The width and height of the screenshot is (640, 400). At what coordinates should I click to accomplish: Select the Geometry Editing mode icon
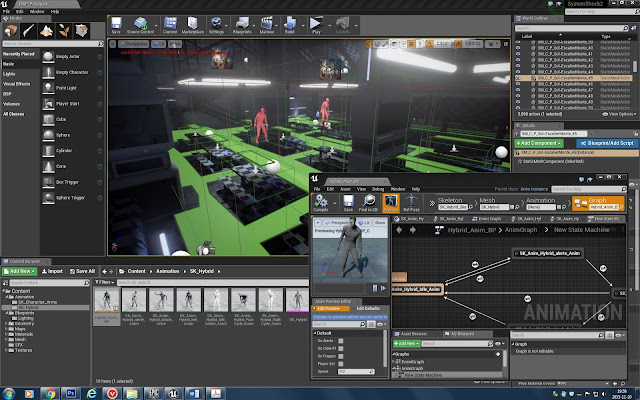82,31
